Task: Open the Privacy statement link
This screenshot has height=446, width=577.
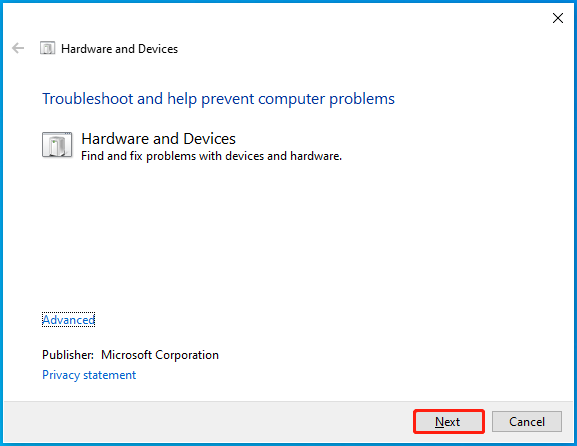Action: tap(89, 375)
